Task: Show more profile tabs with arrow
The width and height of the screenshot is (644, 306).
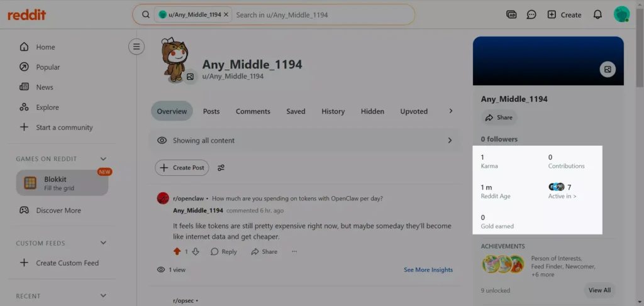Action: click(x=450, y=111)
